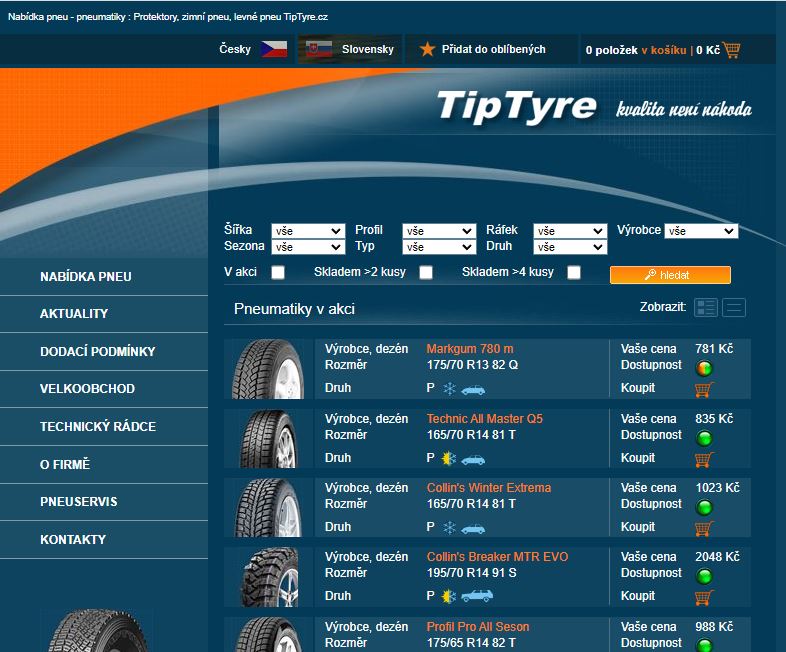Click green availability dot for Profil Pro All Seson

click(704, 645)
